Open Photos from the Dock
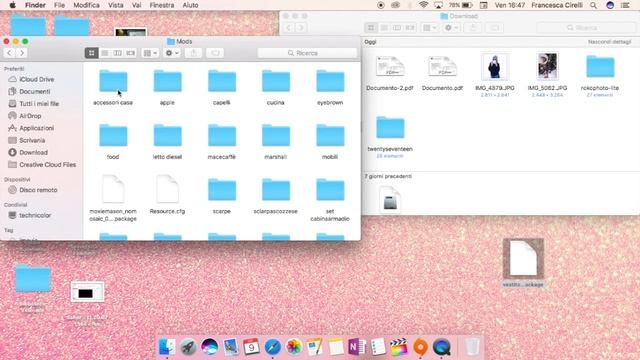This screenshot has width=640, height=360. click(294, 347)
